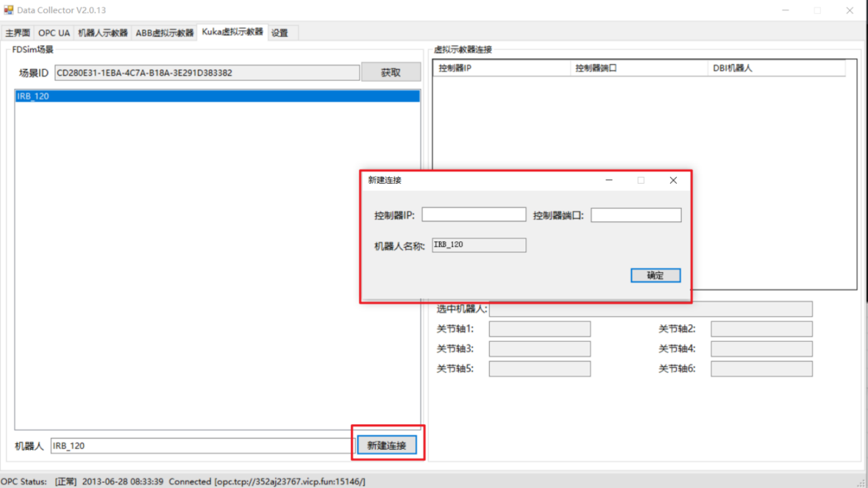Click the 控制器IP input field

[474, 215]
